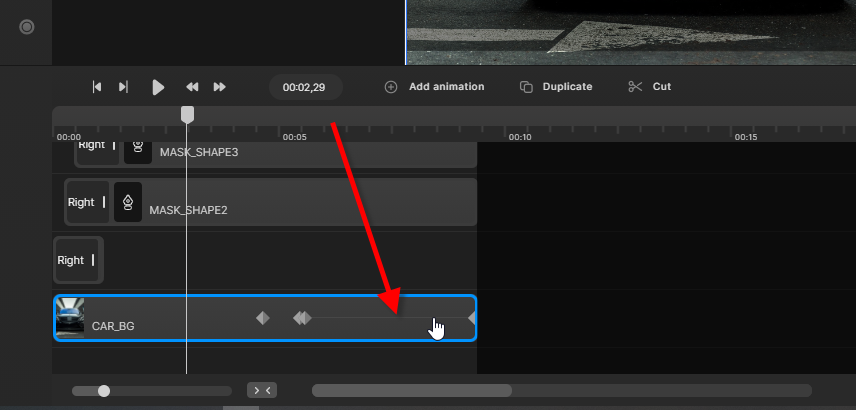Image resolution: width=856 pixels, height=410 pixels.
Task: Select the first keyframe diamond on CAR_BG
Action: pyautogui.click(x=263, y=318)
